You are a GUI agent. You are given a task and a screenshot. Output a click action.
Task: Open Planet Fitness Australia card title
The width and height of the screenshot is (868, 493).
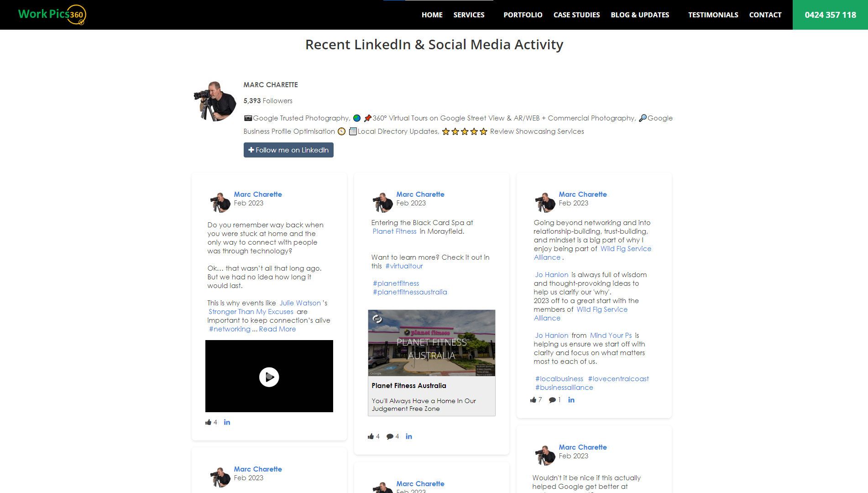[409, 386]
